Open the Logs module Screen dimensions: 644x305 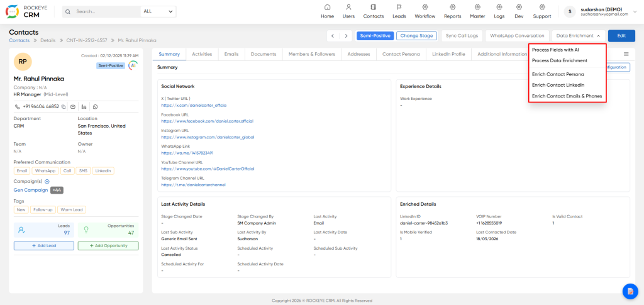[499, 11]
